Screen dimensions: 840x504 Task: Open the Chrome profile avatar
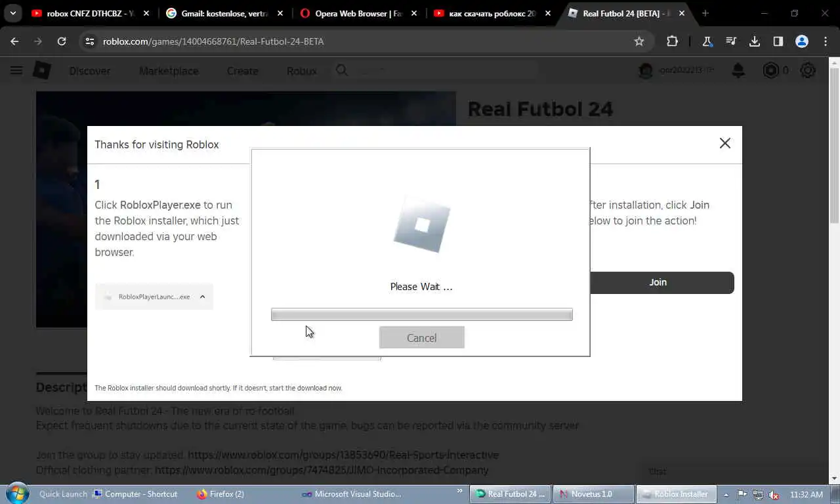802,41
